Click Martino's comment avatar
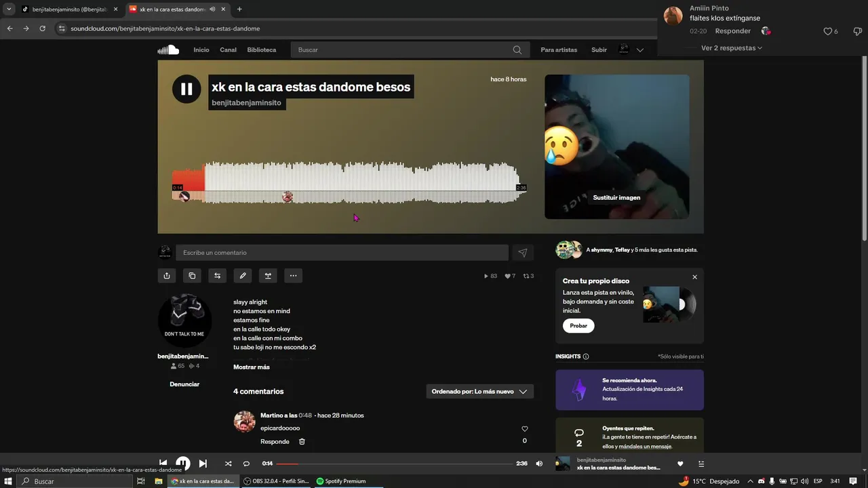Screen dimensions: 868x488 (x=244, y=421)
